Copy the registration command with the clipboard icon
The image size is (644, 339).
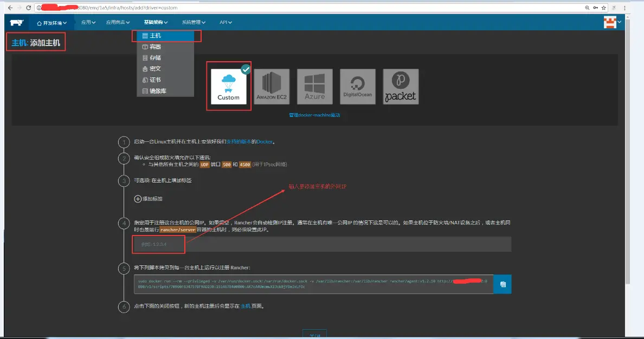point(501,284)
